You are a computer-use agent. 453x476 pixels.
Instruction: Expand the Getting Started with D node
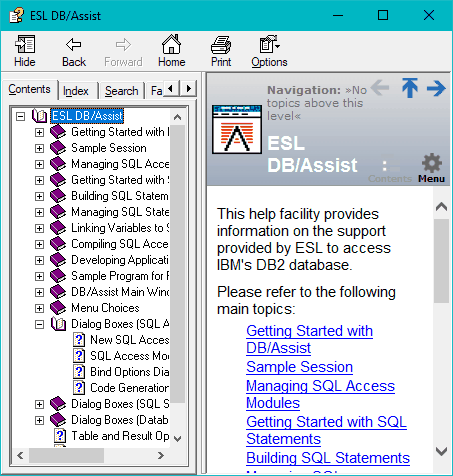(39, 132)
